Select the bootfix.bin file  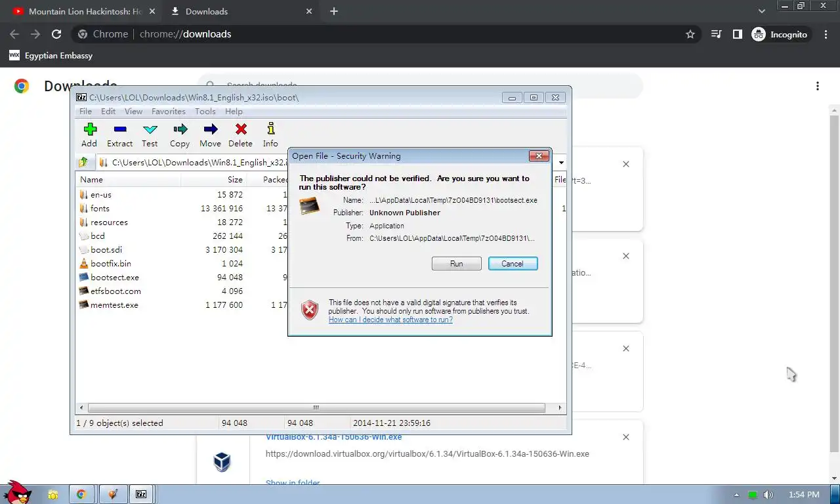(105, 263)
